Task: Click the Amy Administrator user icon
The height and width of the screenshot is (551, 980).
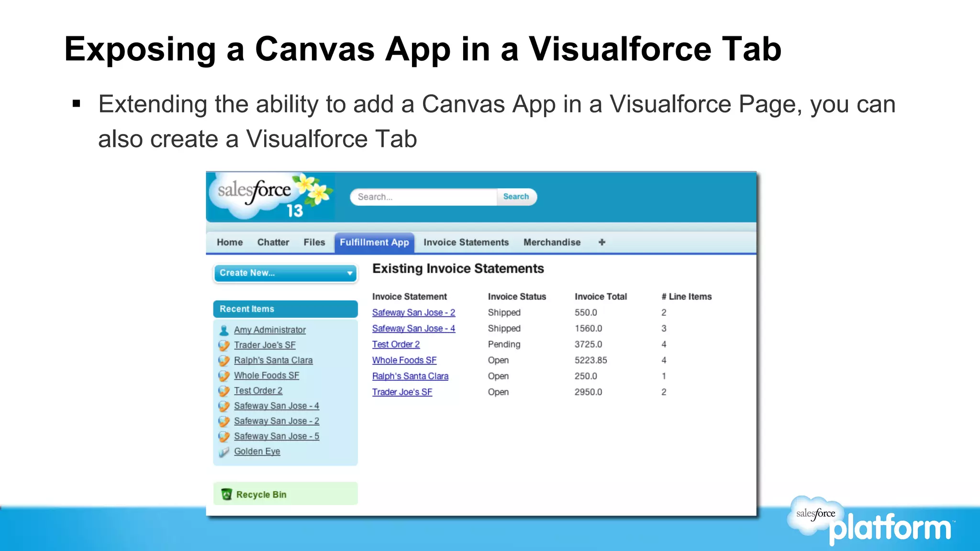Action: point(223,330)
